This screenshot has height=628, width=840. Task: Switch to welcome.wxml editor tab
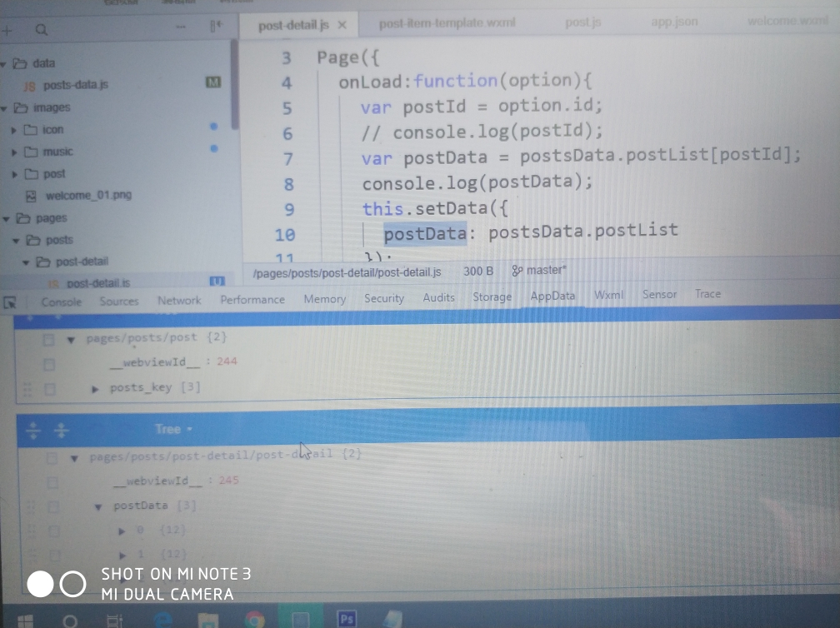tap(787, 21)
